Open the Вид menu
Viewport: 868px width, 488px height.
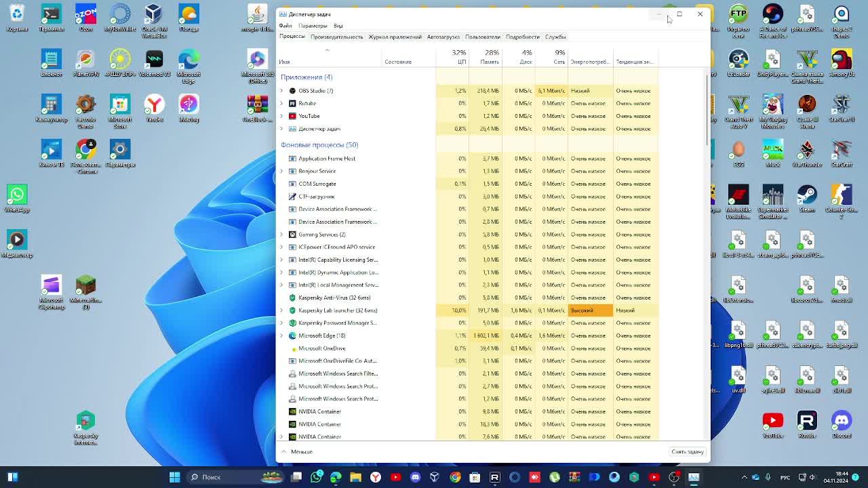[x=338, y=26]
